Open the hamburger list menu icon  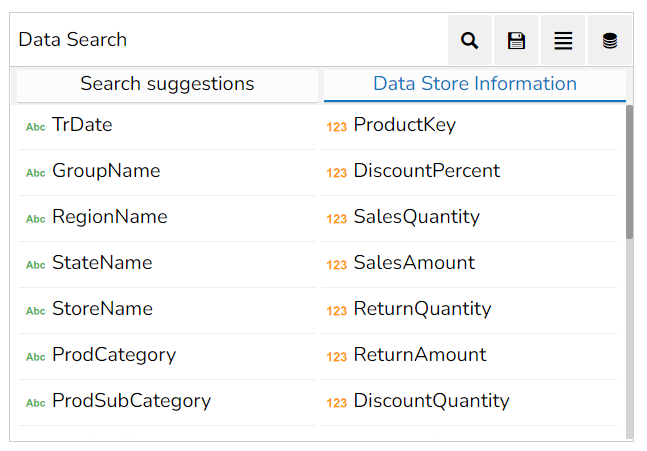(563, 40)
